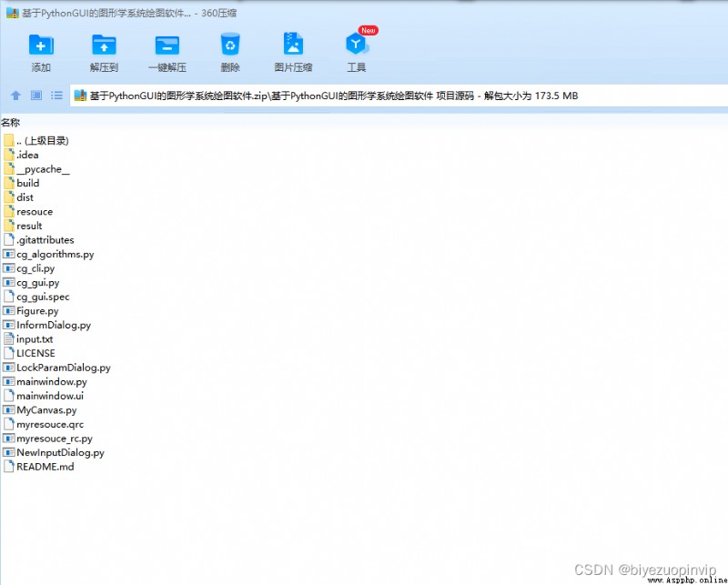Switch to the icon view mode button
This screenshot has width=728, height=585.
[x=36, y=96]
